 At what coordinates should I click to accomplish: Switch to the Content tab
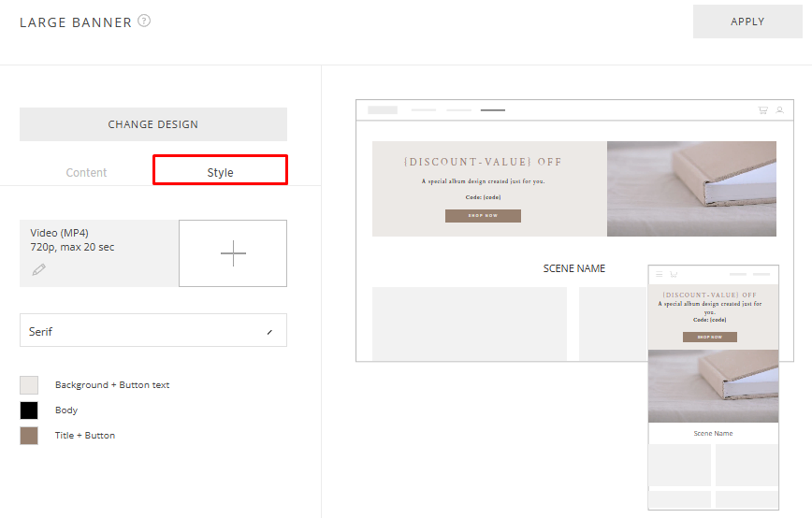(x=86, y=172)
